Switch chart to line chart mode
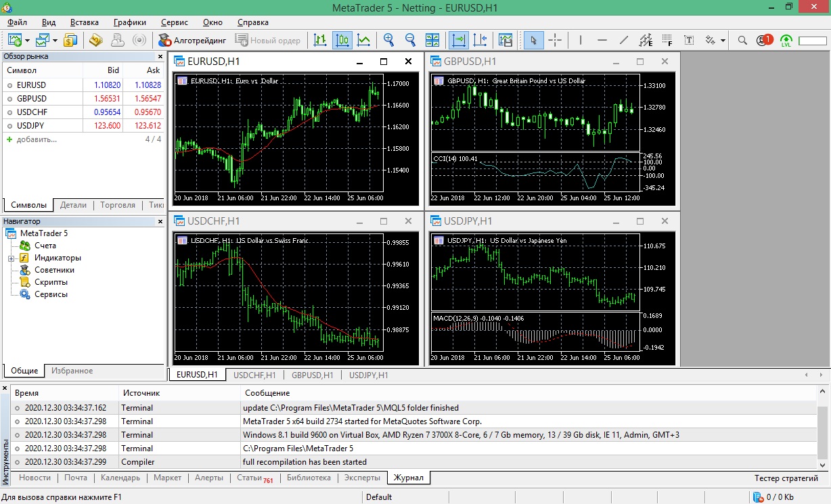This screenshot has height=504, width=831. [363, 40]
